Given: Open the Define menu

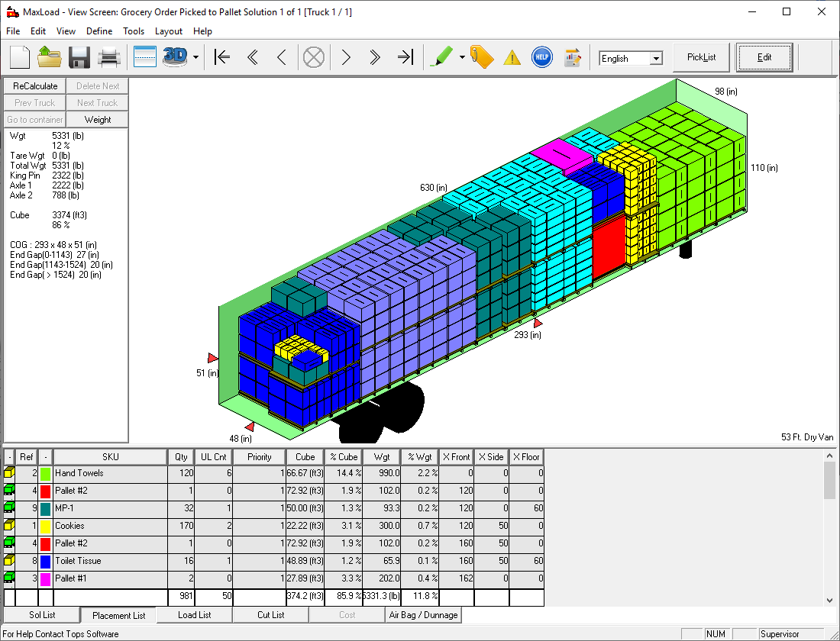Looking at the screenshot, I should tap(99, 31).
